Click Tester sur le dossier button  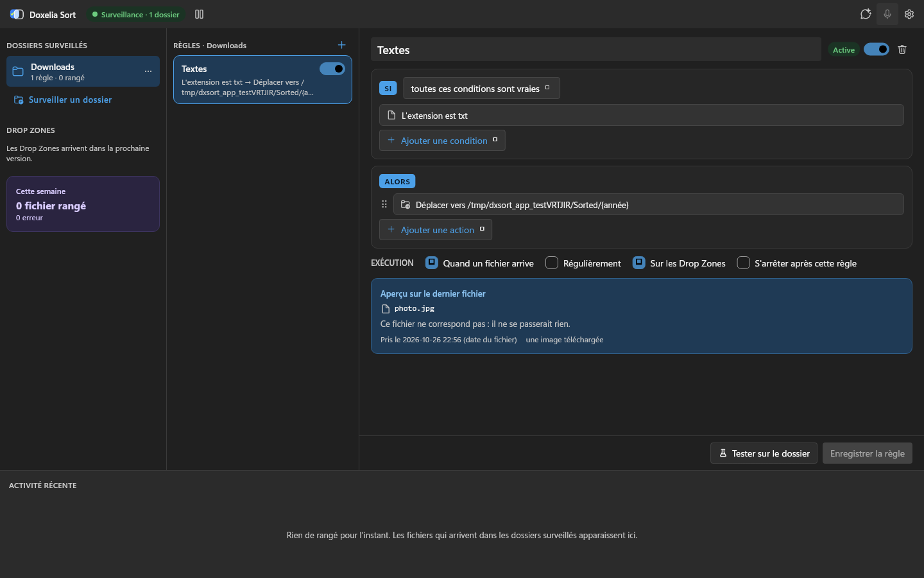[764, 453]
